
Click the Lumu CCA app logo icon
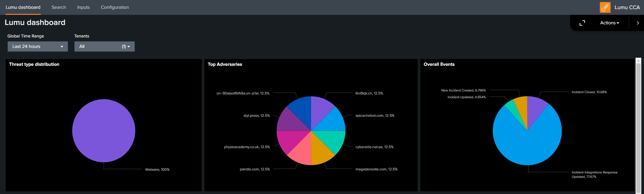[x=605, y=7]
